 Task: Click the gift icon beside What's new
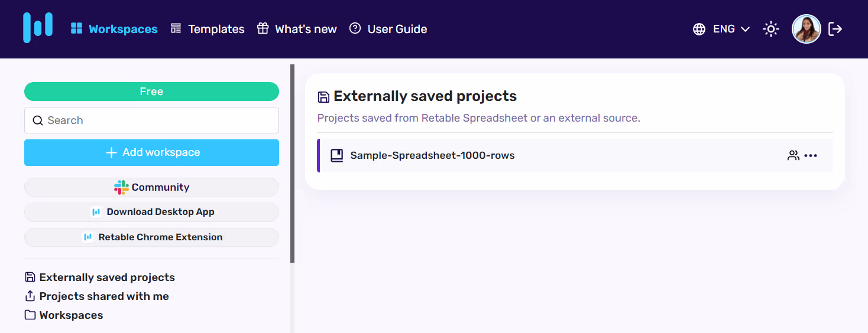click(263, 28)
